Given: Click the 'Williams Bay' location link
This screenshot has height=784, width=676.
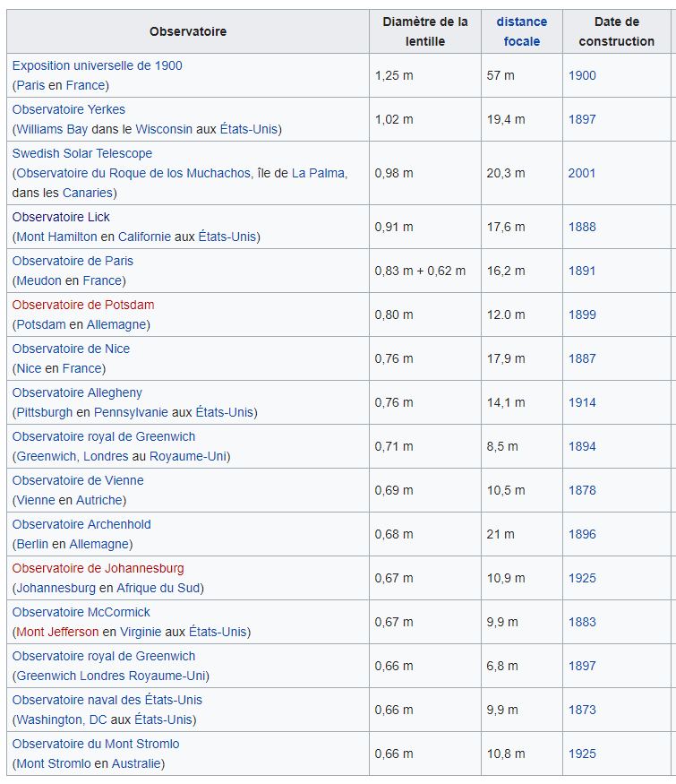Looking at the screenshot, I should (52, 129).
